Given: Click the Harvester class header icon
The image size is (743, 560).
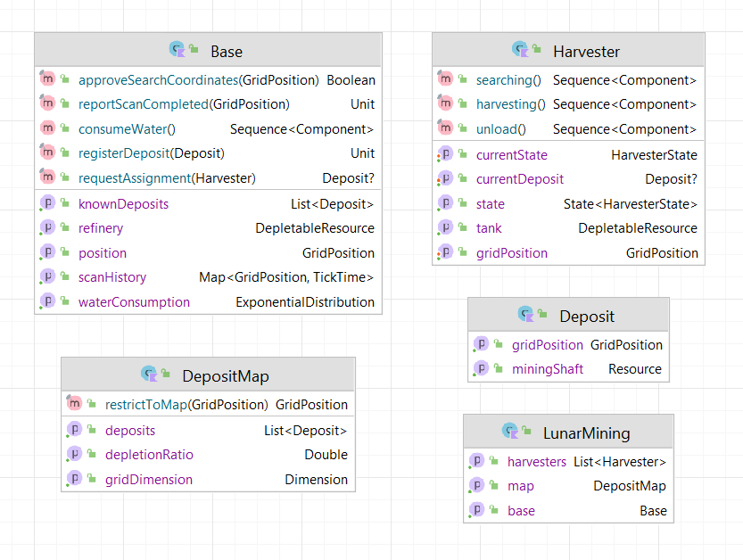Looking at the screenshot, I should pos(520,49).
